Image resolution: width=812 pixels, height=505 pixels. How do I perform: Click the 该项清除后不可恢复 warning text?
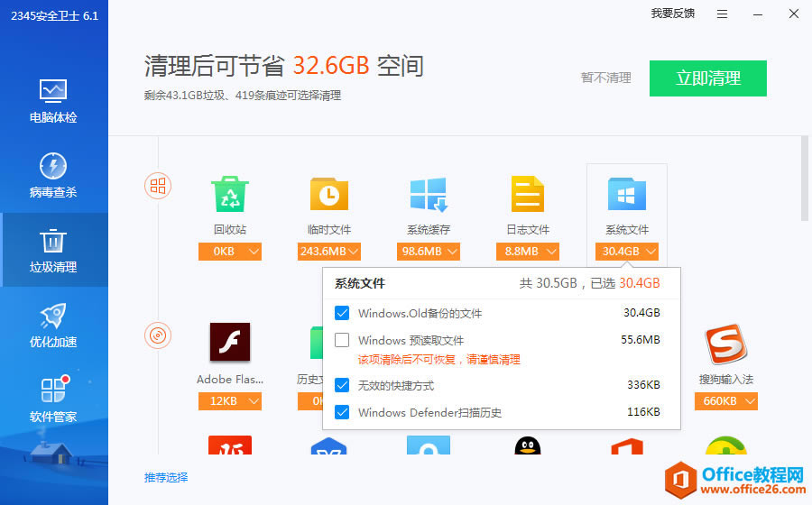439,360
